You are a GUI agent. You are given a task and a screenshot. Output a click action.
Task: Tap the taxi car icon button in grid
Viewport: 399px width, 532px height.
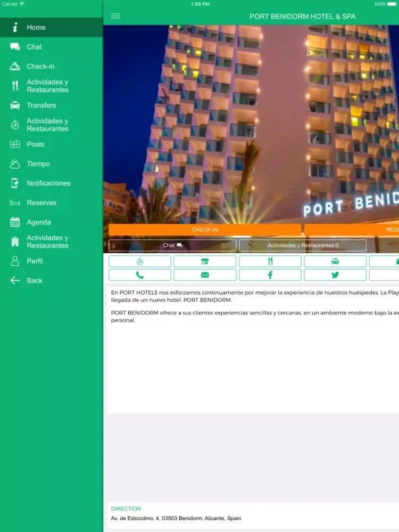pos(335,261)
